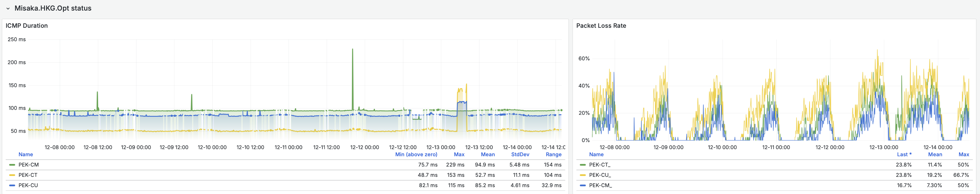Toggle PEK-CT series label in ICMP legend
Image resolution: width=980 pixels, height=194 pixels.
28,175
